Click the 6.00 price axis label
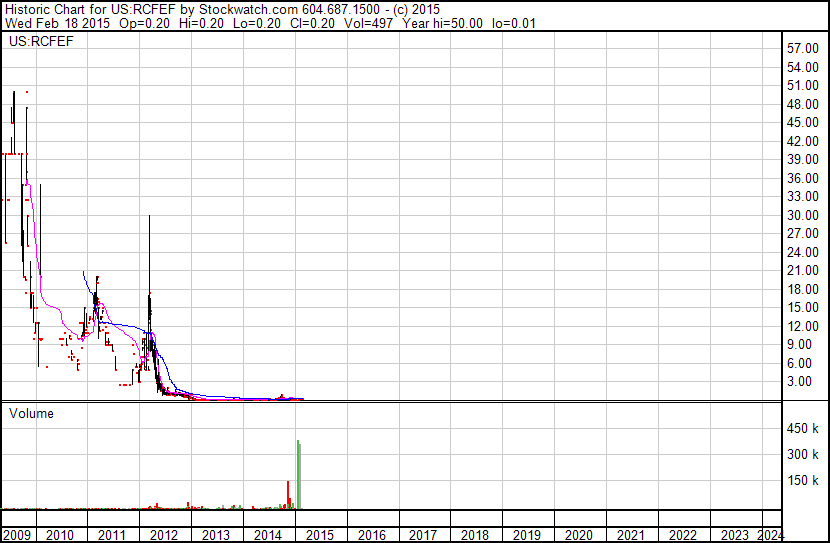This screenshot has height=543, width=830. (x=799, y=364)
